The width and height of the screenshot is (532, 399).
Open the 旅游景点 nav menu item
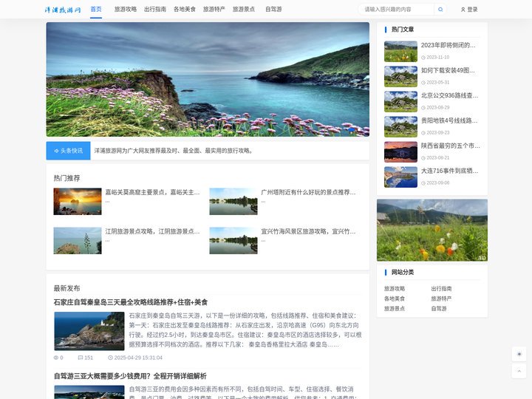pos(244,10)
